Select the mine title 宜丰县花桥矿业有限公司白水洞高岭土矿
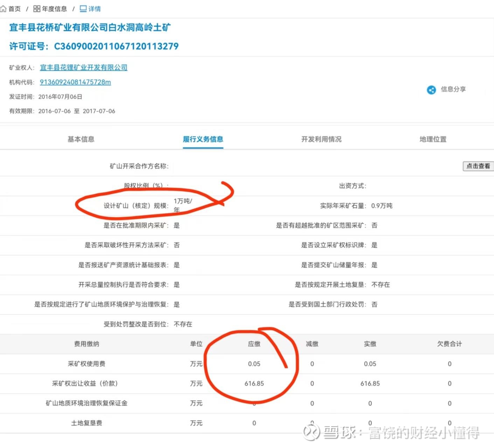This screenshot has height=448, width=494. coord(90,27)
